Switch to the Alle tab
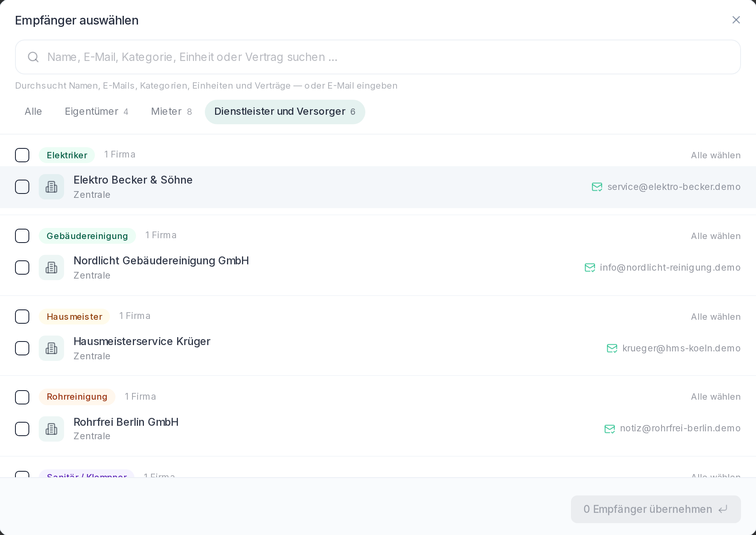 33,112
